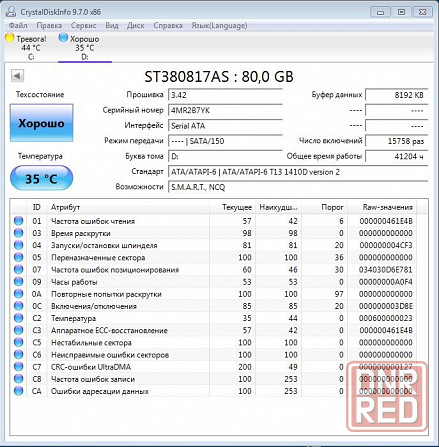
Task: Select the Частота ошибок чтения row
Action: coord(214,221)
